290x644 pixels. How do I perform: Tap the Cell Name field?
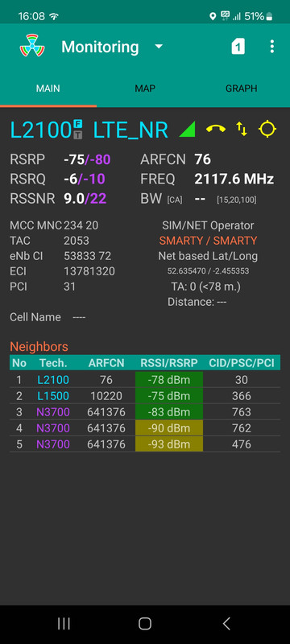pyautogui.click(x=48, y=317)
